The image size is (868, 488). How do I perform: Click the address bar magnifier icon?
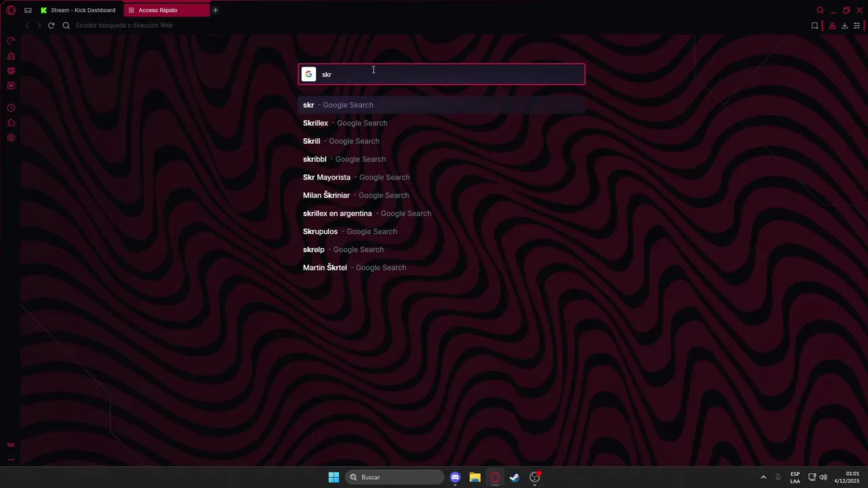point(66,25)
